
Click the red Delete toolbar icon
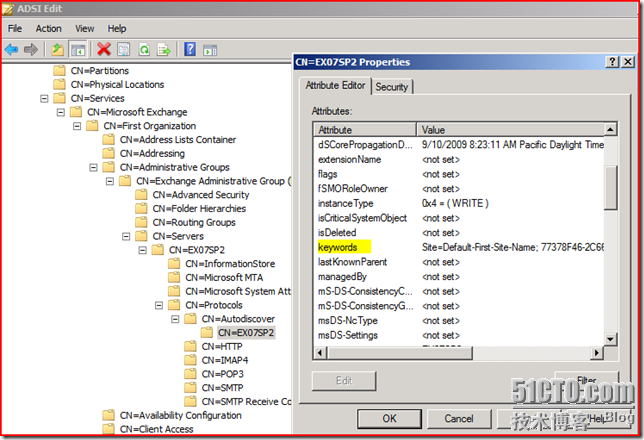[104, 49]
